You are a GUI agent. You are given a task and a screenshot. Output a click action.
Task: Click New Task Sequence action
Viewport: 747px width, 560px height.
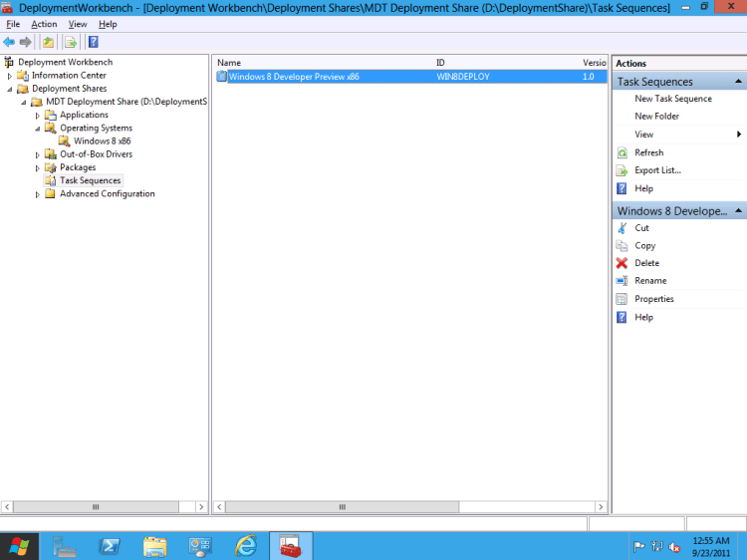(673, 99)
